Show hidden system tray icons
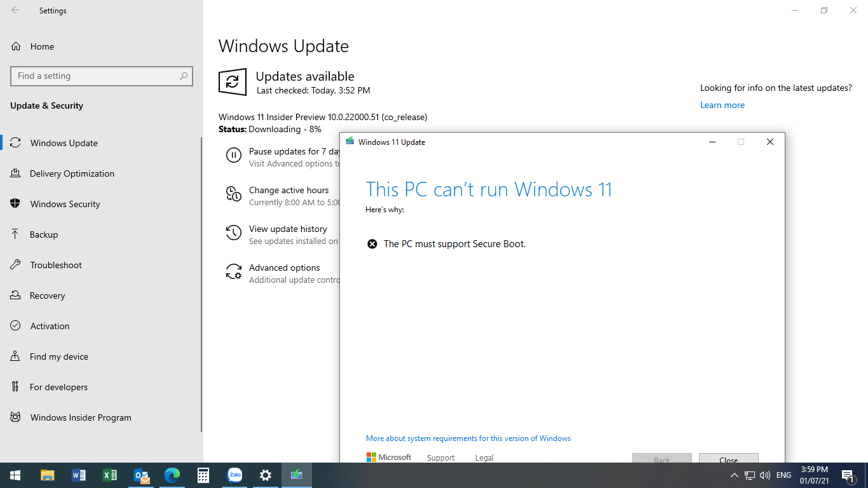The image size is (868, 488). point(735,475)
